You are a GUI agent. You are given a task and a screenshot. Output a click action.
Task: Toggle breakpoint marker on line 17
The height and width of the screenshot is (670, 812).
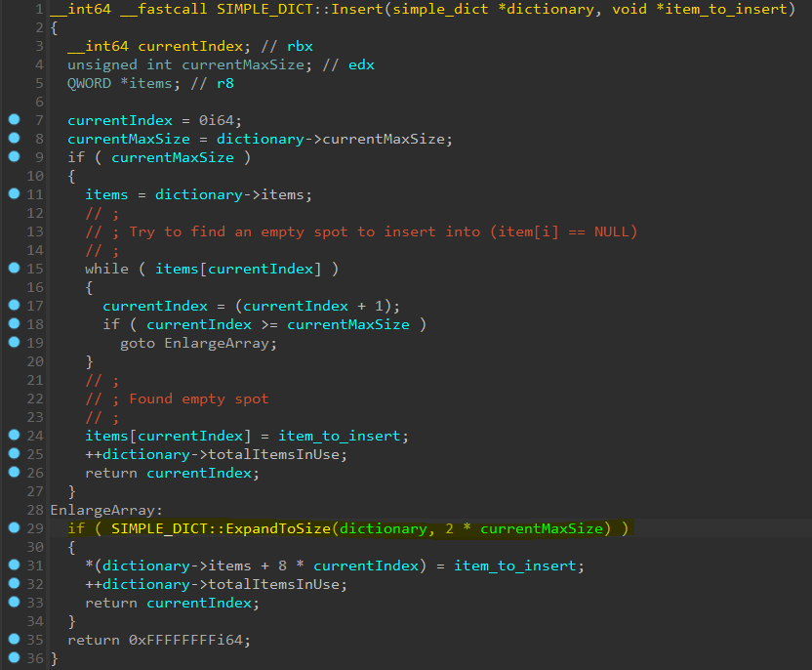[x=14, y=306]
